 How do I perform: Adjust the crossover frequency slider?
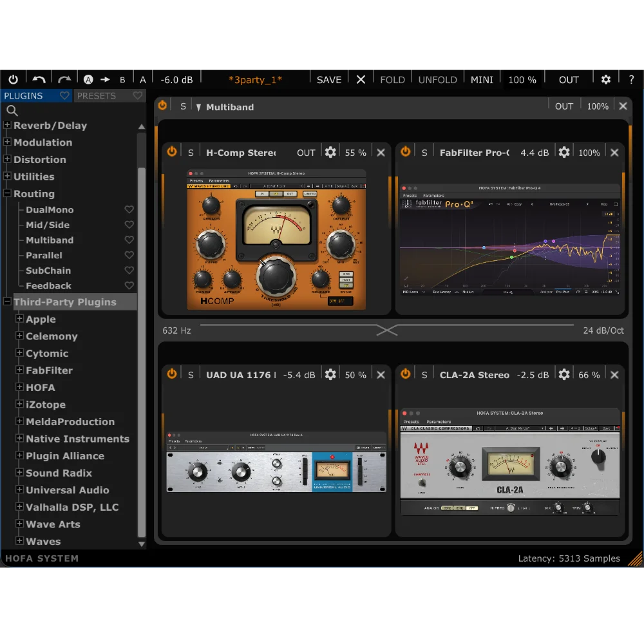coord(387,330)
